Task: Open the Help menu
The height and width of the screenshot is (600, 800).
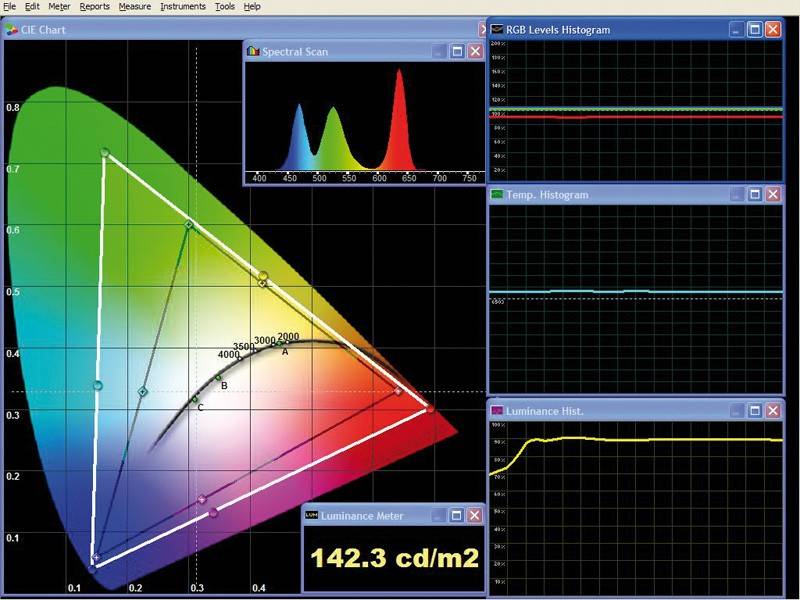Action: coord(252,7)
